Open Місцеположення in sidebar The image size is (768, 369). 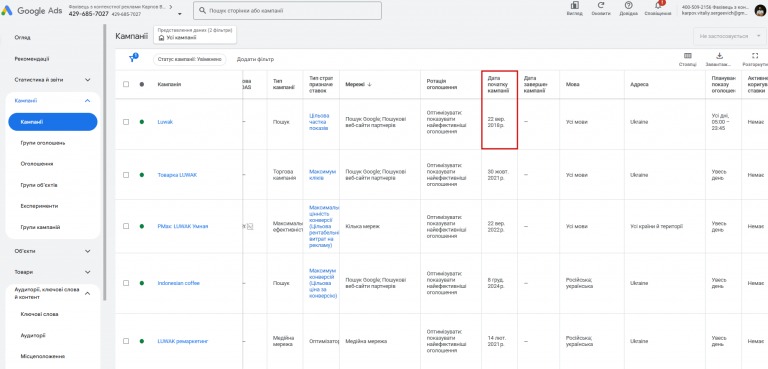pos(43,356)
